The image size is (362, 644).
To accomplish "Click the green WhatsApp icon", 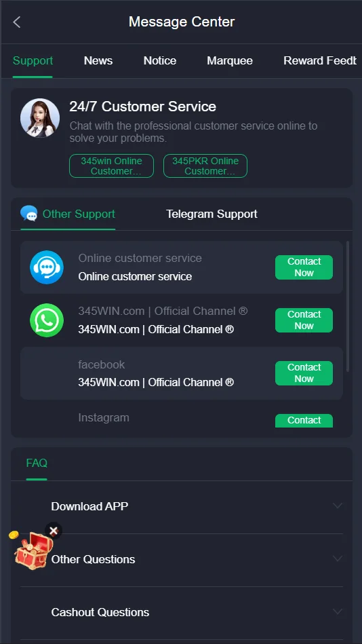I will (x=47, y=320).
